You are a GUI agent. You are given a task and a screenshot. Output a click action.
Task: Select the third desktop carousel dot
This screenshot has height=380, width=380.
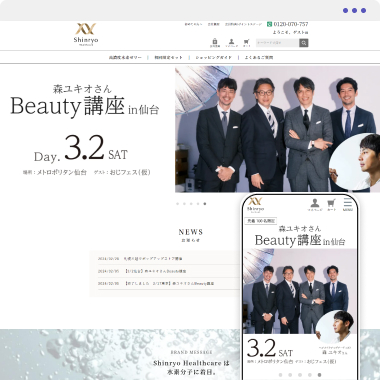(191, 204)
